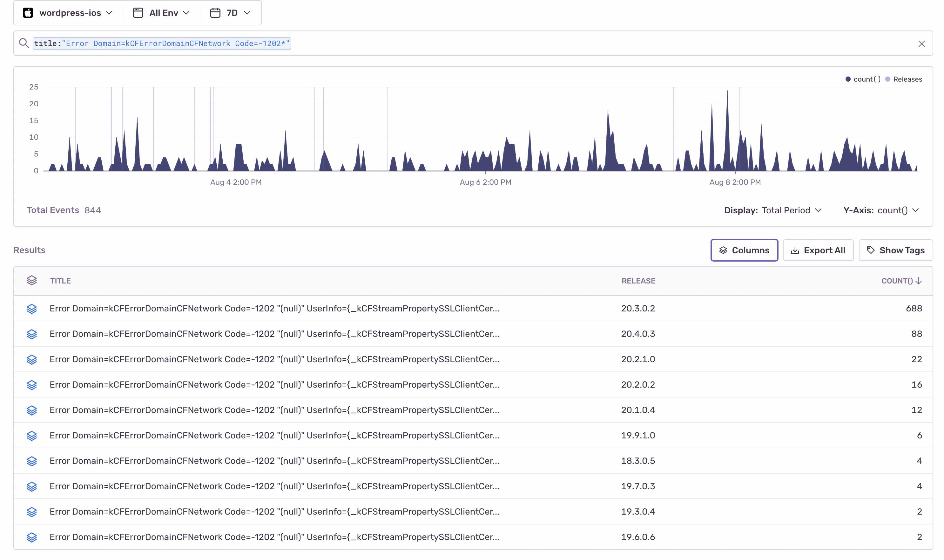Click the search magnifier icon
This screenshot has height=560, width=944.
click(x=24, y=43)
